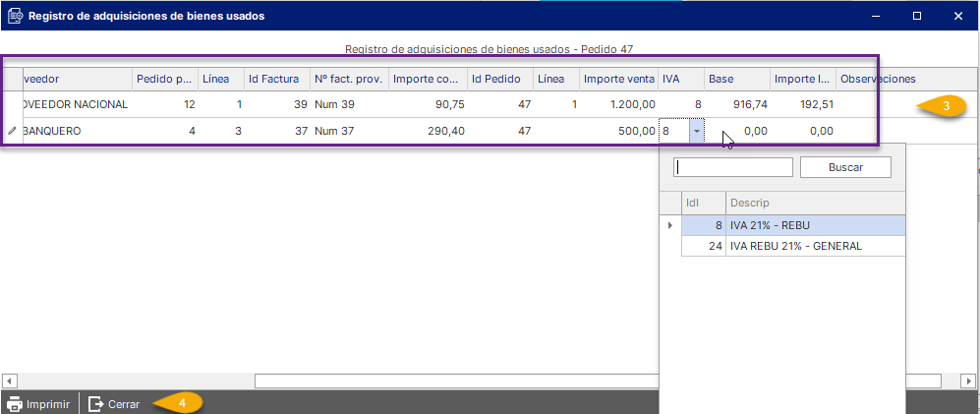Click the 290,40 purchase amount cell
Image resolution: width=980 pixels, height=414 pixels.
[428, 132]
